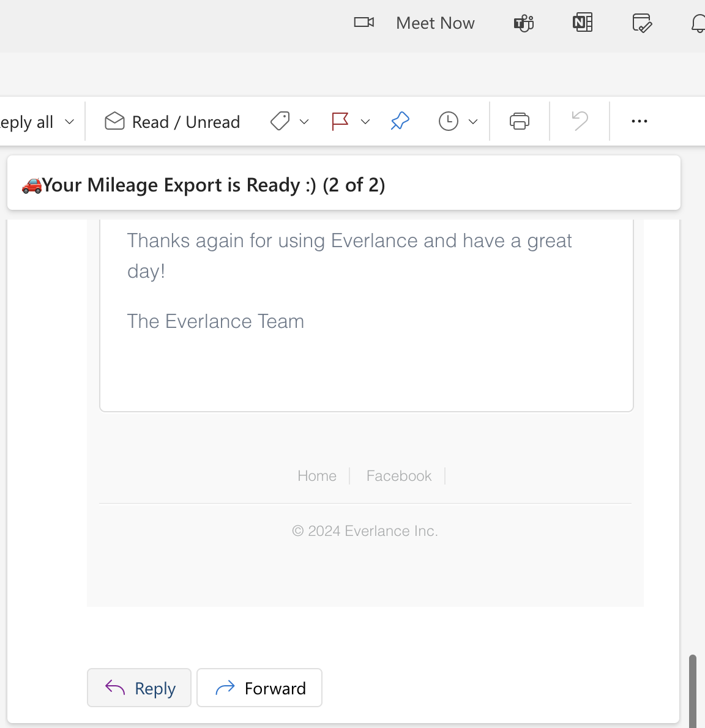
Task: Open the My Day to-do icon
Action: point(641,23)
